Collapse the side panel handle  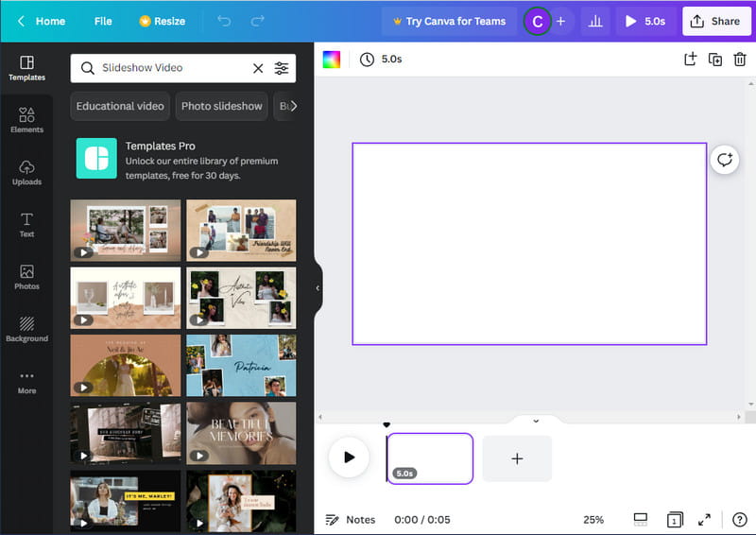(318, 288)
